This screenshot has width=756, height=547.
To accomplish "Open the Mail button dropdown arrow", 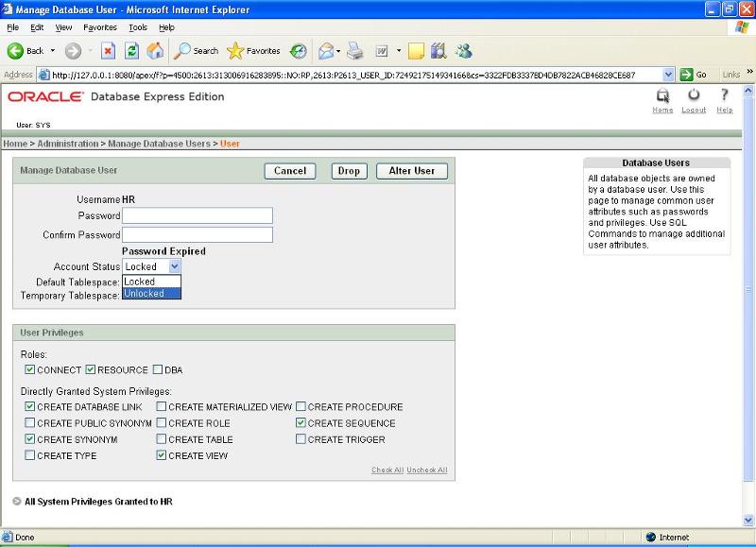I will pos(338,51).
